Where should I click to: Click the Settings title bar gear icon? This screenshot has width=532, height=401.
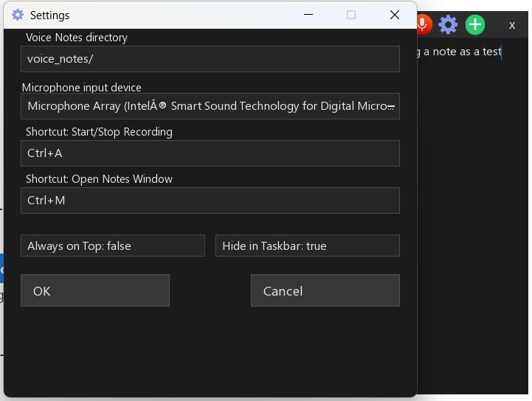(18, 15)
